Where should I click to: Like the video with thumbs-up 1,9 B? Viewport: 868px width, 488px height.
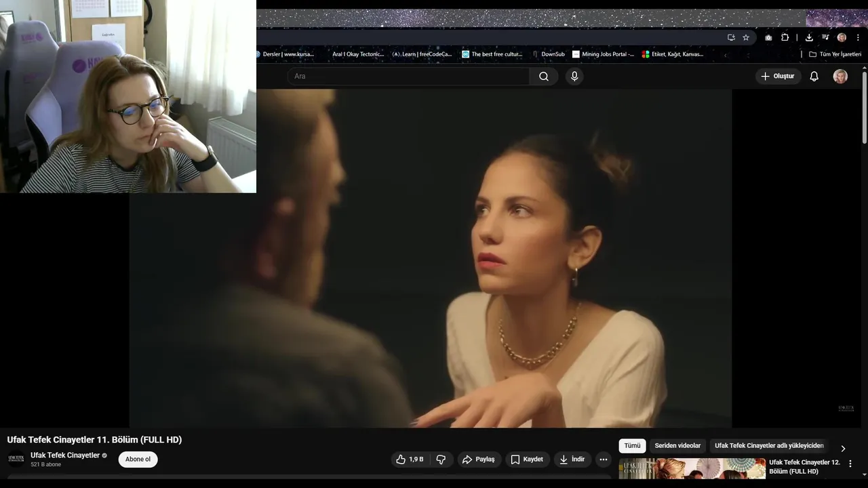coord(410,460)
